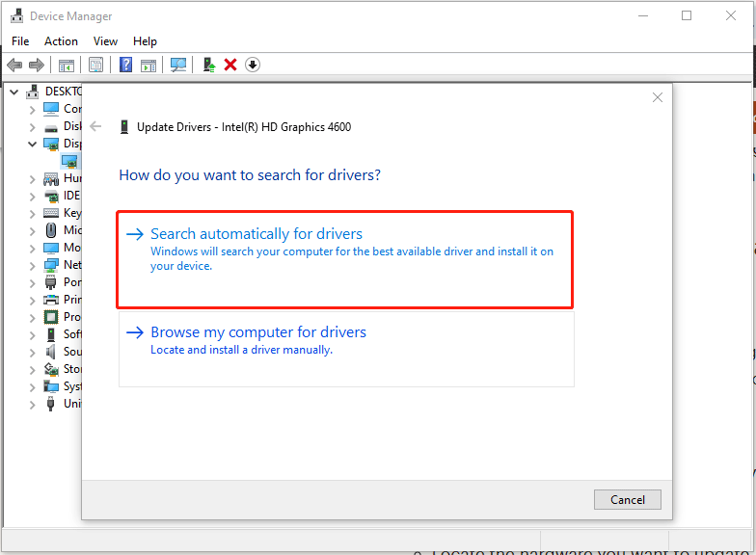The image size is (756, 555).
Task: Click the Processors category icon
Action: (51, 317)
